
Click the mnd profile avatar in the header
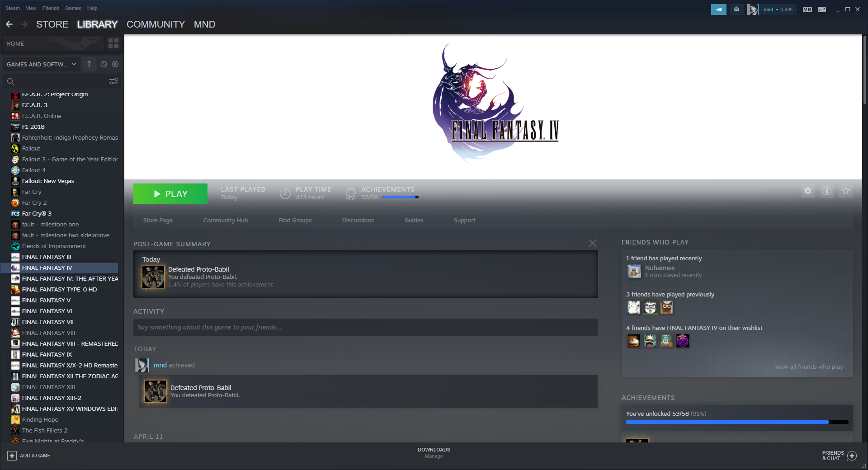pos(752,9)
